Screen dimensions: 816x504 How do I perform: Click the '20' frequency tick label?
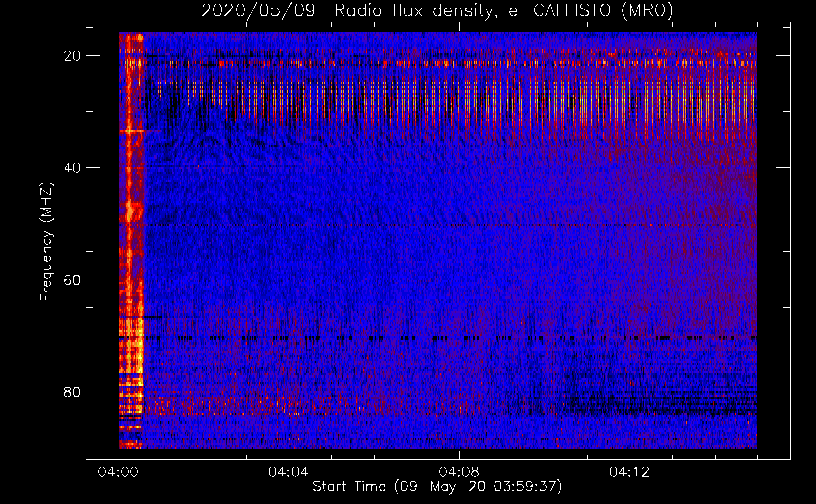[72, 56]
